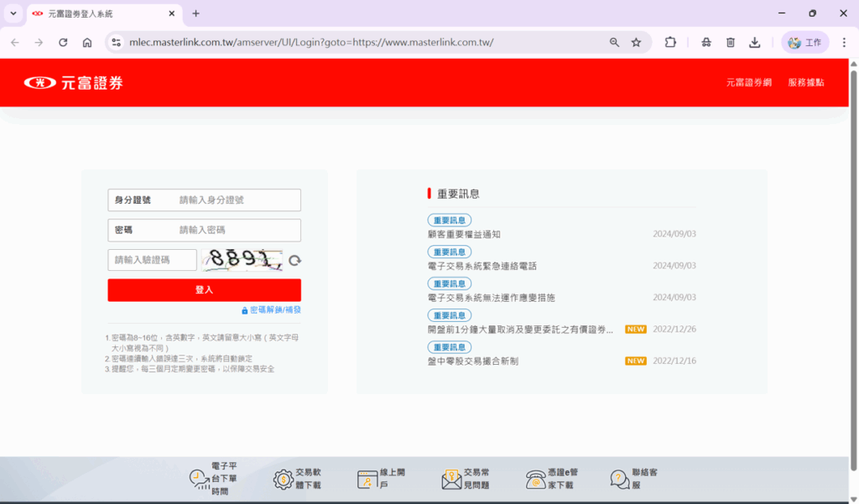This screenshot has height=504, width=859.
Task: Open 服務據點 in the header
Action: point(805,82)
